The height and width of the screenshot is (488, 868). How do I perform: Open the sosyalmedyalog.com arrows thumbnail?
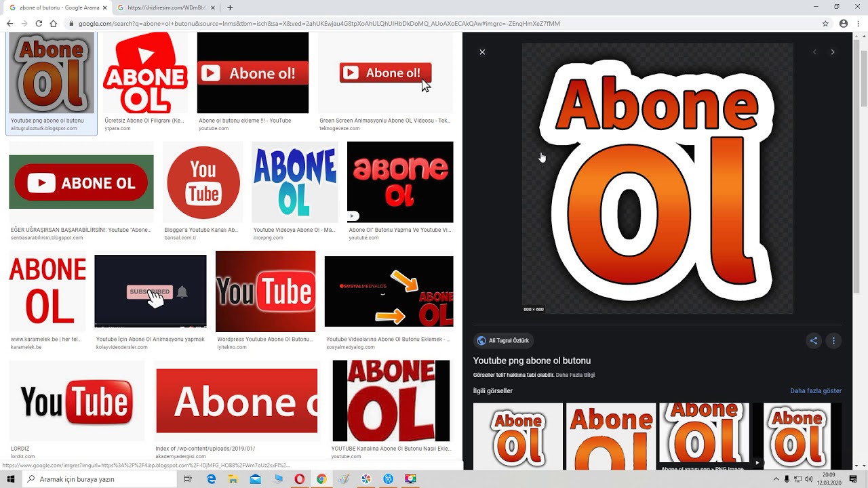tap(389, 291)
